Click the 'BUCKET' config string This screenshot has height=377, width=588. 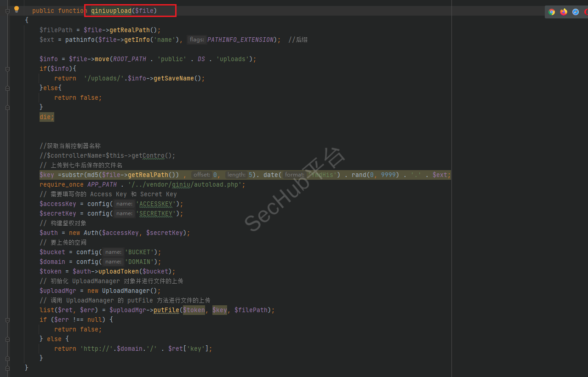coord(141,252)
